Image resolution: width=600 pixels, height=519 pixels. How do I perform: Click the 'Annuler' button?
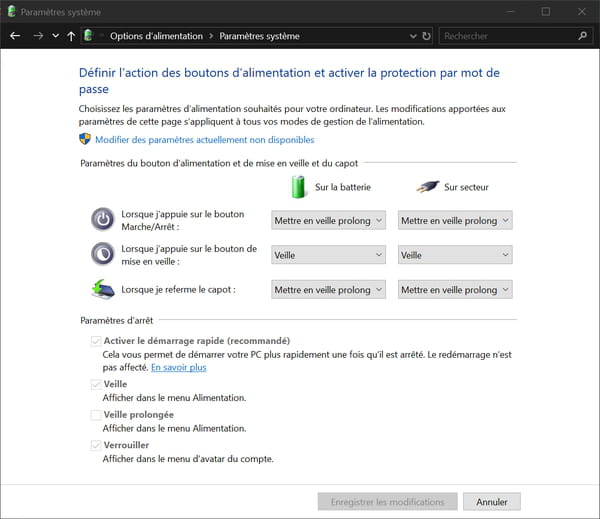(x=492, y=501)
